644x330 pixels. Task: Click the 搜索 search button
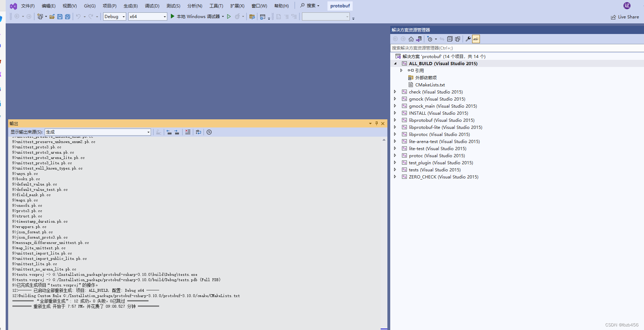pos(310,6)
